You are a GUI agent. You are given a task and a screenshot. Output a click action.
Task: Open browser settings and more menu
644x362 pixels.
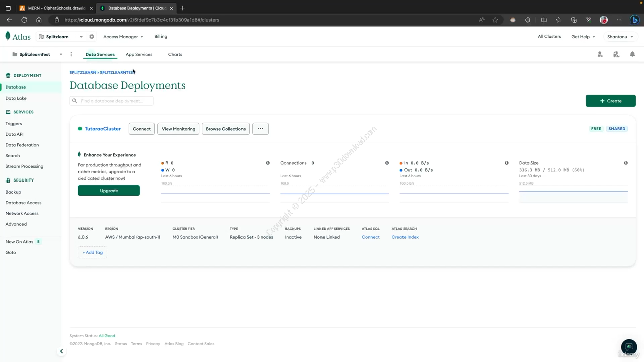click(619, 20)
